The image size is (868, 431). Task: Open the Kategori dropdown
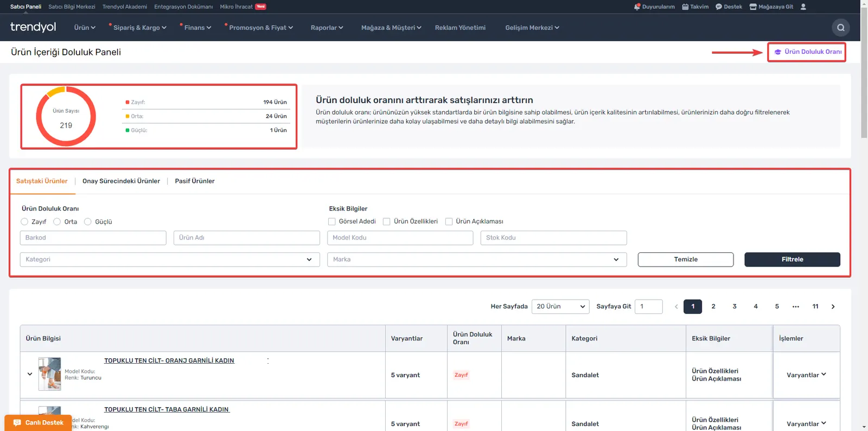pyautogui.click(x=170, y=259)
